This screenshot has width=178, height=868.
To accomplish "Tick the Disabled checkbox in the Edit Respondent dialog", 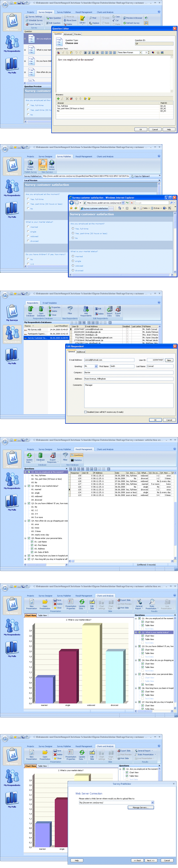I will (85, 412).
